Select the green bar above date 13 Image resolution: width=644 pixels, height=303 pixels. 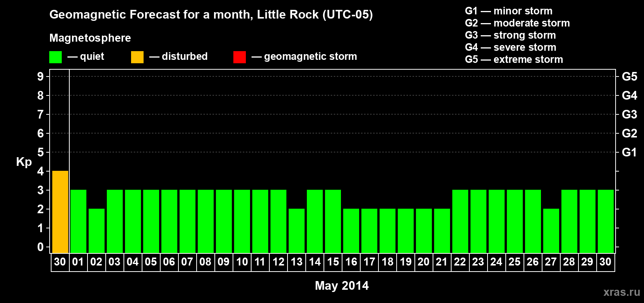point(297,231)
